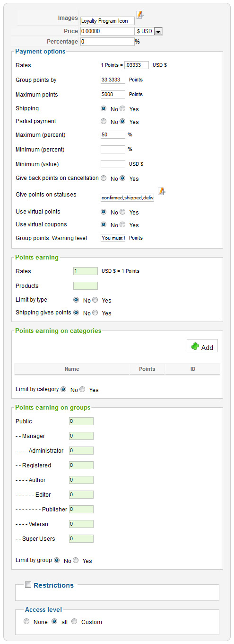Click the edit icon beside Images field

tap(139, 15)
